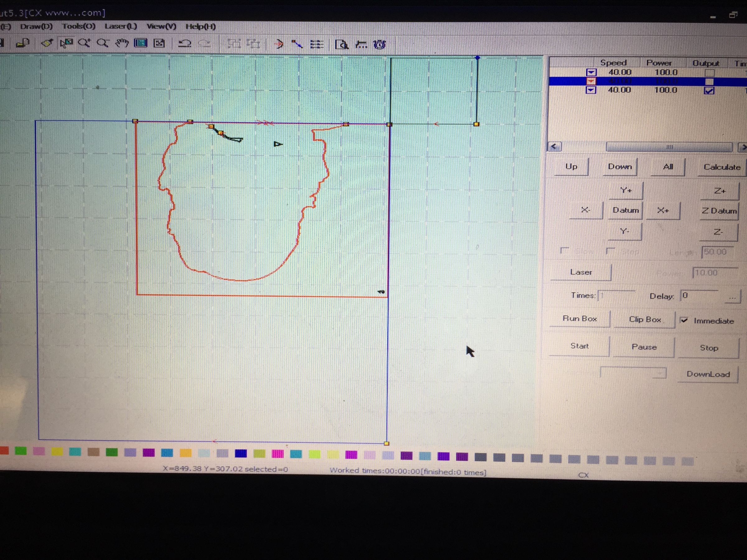747x560 pixels.
Task: Click the Datum button
Action: pyautogui.click(x=626, y=210)
